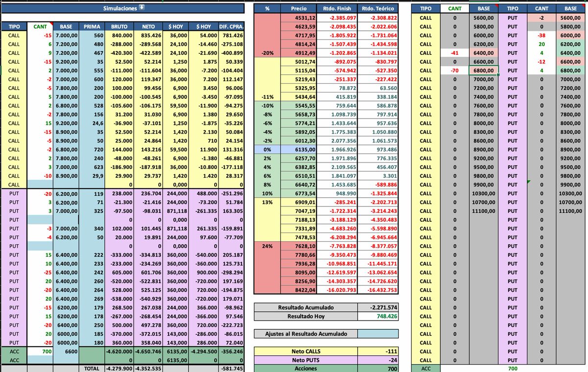Viewport: 588px width, 372px height.
Task: Click the down-arrow icon beside Simulaciones
Action: 142,8
